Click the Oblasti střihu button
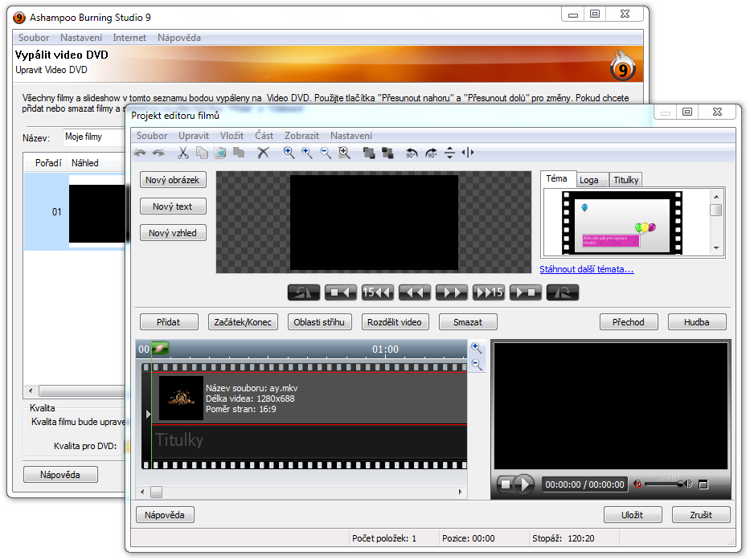Image resolution: width=750 pixels, height=560 pixels. tap(319, 322)
